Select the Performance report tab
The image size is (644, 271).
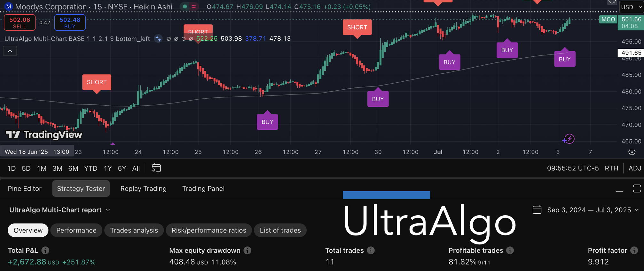(76, 230)
